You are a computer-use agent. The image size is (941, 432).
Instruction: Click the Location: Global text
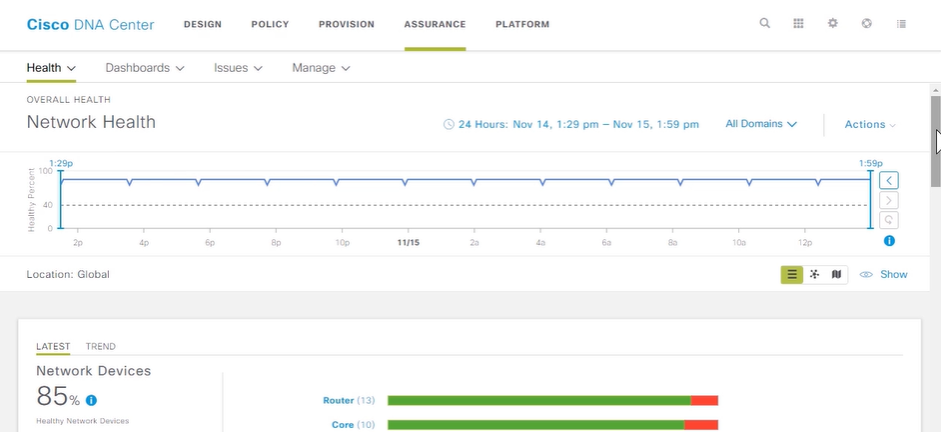[68, 275]
